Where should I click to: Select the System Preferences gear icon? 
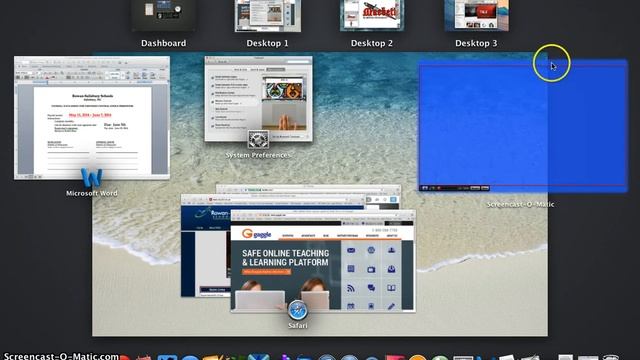tap(258, 140)
